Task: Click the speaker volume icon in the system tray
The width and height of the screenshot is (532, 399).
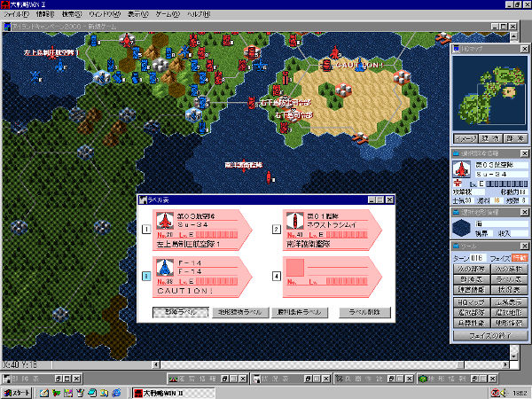Action: (504, 393)
